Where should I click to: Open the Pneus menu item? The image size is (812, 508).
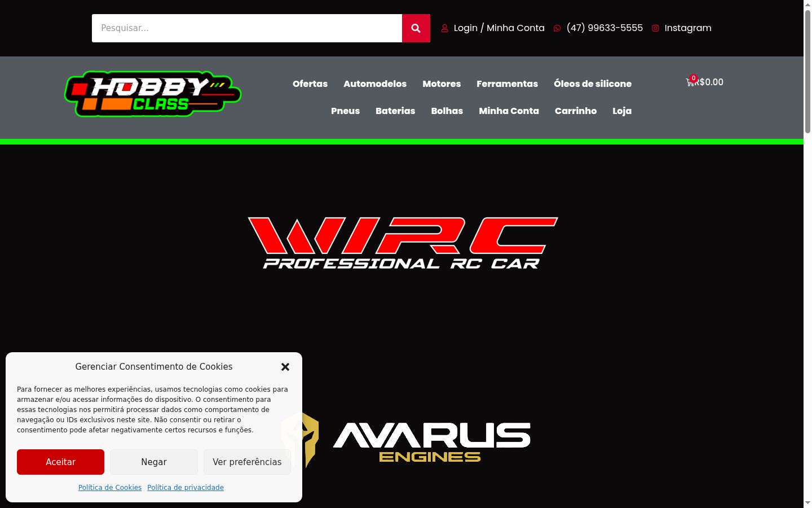coord(345,111)
